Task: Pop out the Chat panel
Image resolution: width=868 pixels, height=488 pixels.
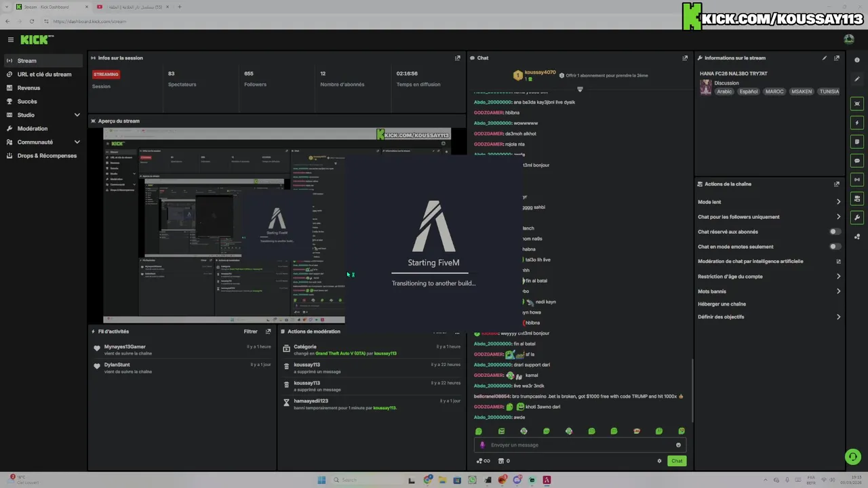Action: [x=685, y=58]
